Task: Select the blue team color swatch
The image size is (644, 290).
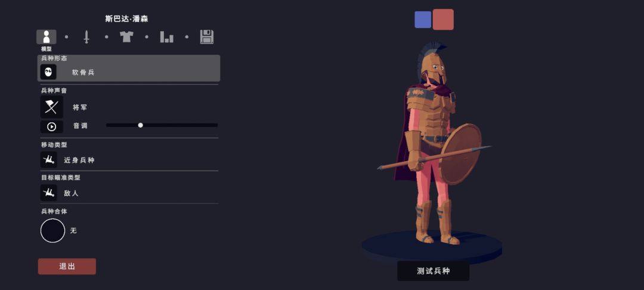Action: [423, 20]
